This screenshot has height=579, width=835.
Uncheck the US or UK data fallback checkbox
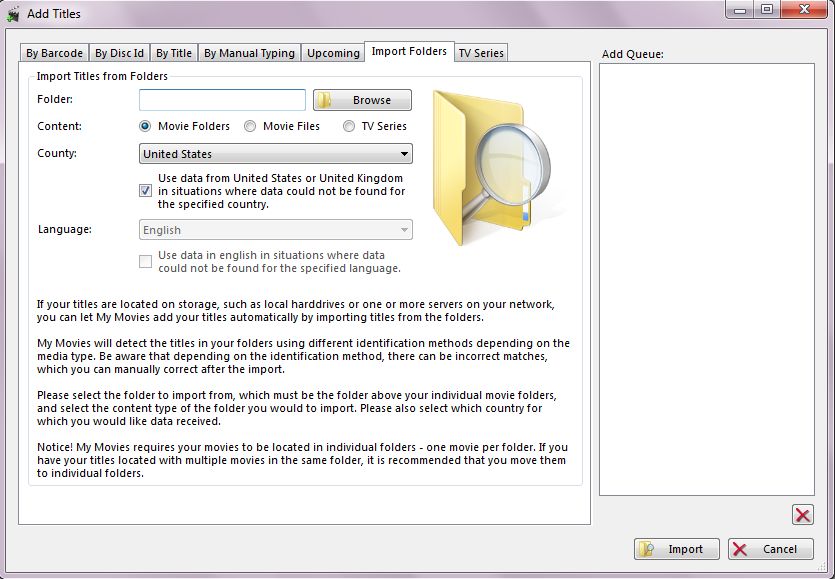(x=146, y=190)
